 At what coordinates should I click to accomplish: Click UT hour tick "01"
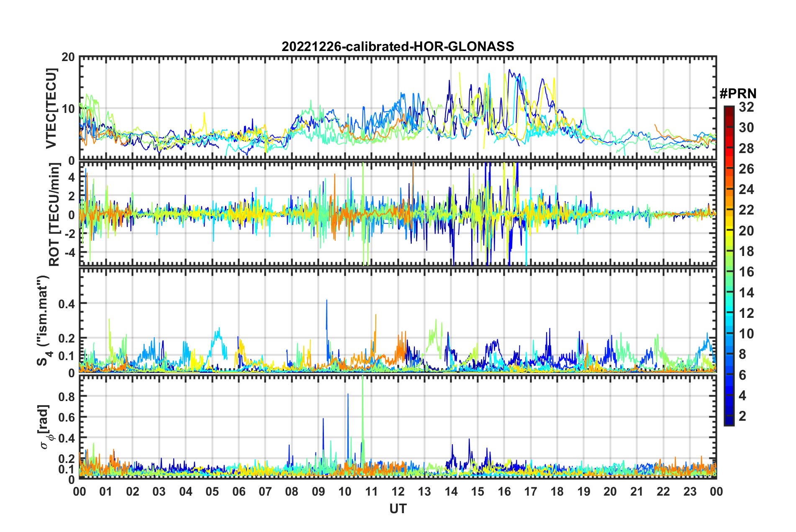pos(106,491)
